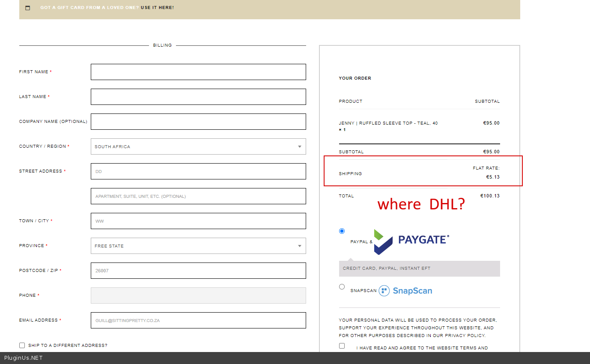Expand the Province dropdown
This screenshot has width=590, height=364.
pos(198,246)
